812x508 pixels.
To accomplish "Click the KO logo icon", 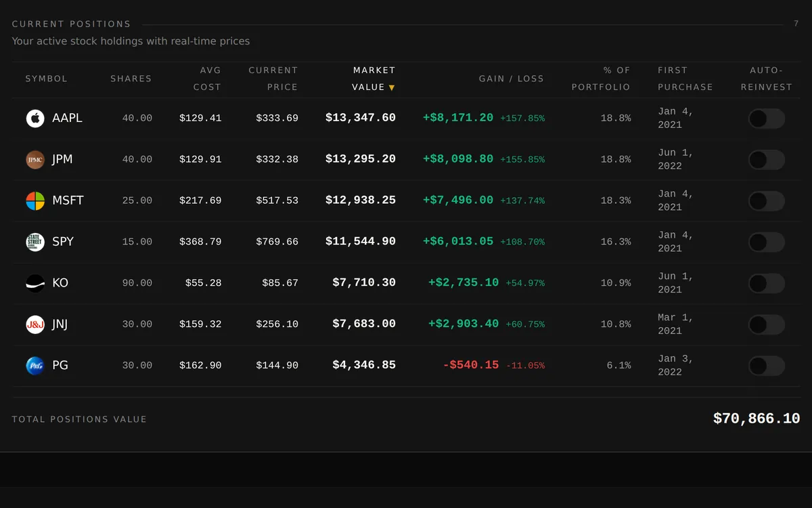I will [x=35, y=283].
